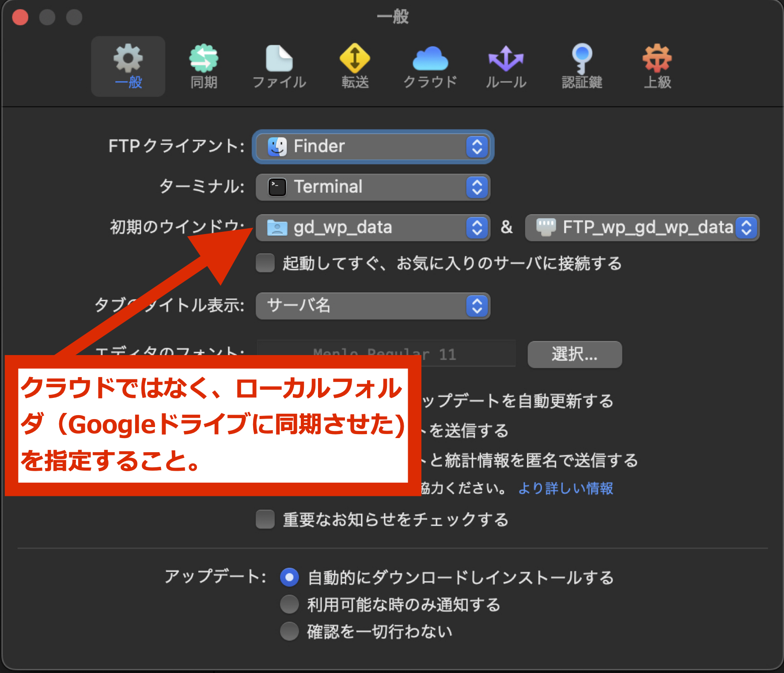784x673 pixels.
Task: Open the FTP client Finder dropdown
Action: (373, 147)
